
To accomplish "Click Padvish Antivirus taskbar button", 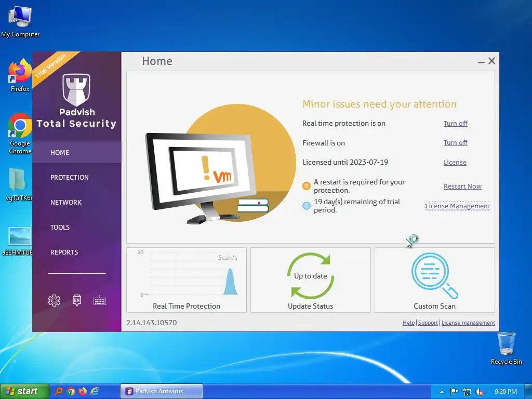I will pyautogui.click(x=162, y=391).
